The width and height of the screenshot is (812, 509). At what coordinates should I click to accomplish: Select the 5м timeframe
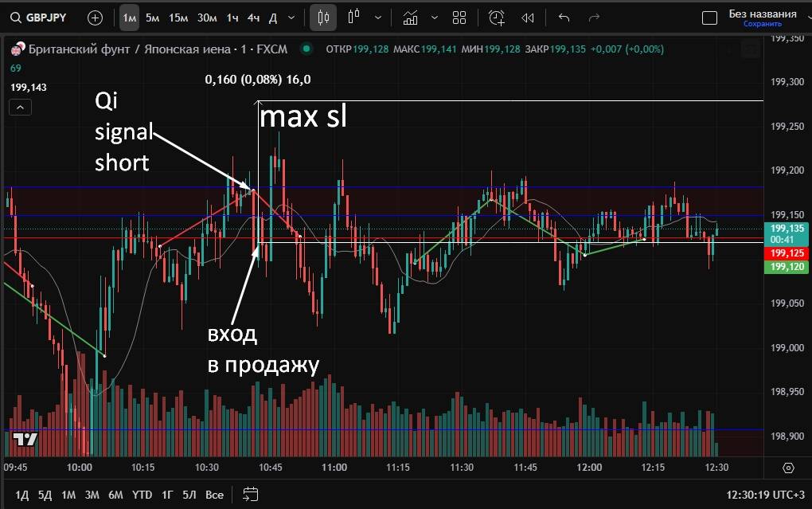coord(152,18)
